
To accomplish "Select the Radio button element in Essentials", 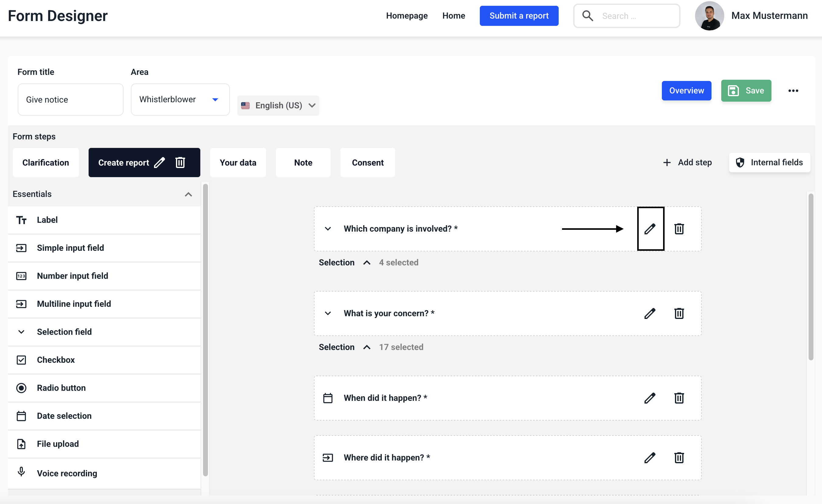I will (x=61, y=388).
